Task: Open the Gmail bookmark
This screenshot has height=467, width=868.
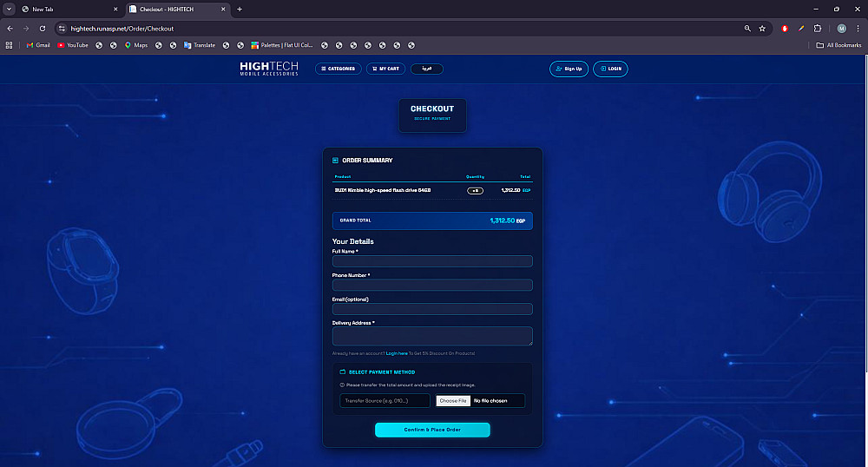Action: pyautogui.click(x=38, y=45)
